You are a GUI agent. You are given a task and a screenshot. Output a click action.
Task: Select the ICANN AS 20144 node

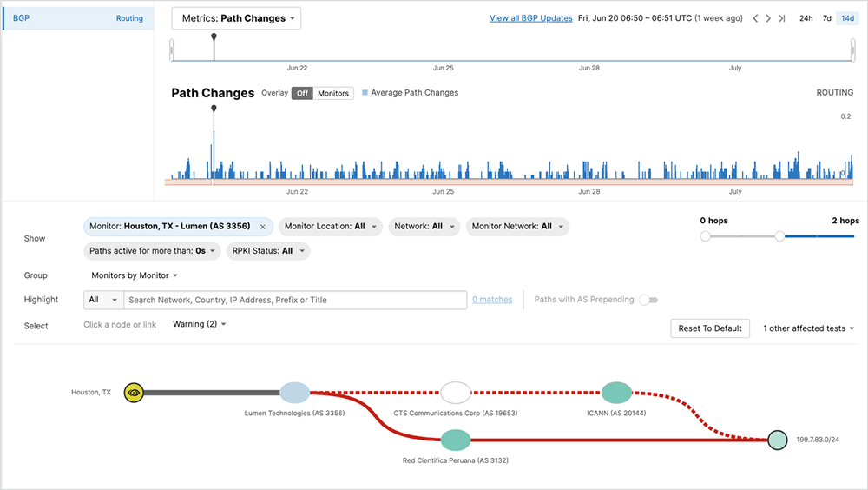click(x=616, y=393)
